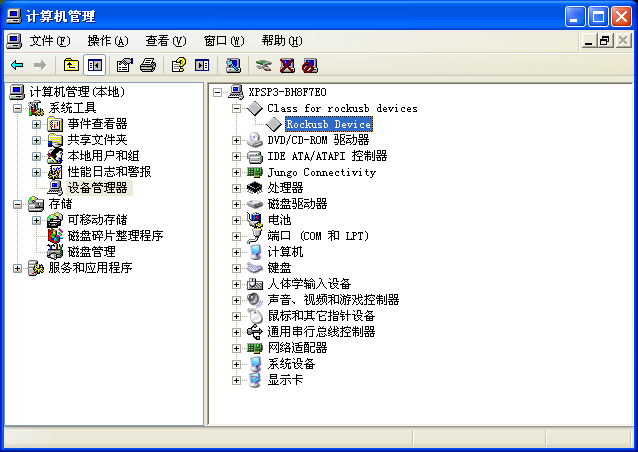Click the 性能日志和警报 icon
Viewport: 638px width, 452px height.
(x=55, y=172)
